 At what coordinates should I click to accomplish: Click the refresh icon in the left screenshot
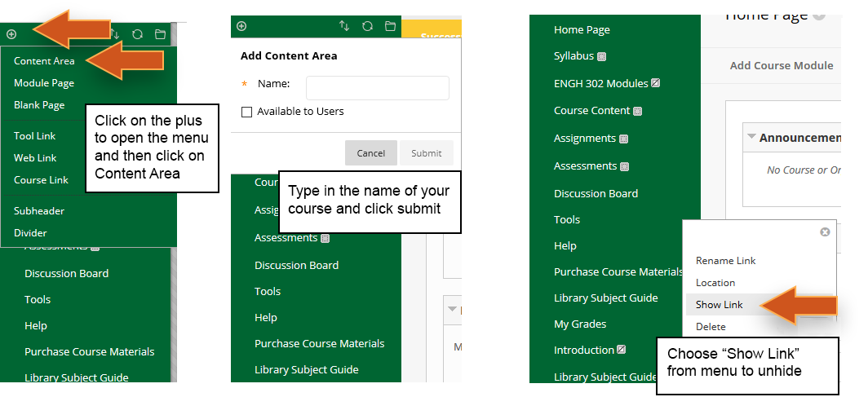pos(137,34)
